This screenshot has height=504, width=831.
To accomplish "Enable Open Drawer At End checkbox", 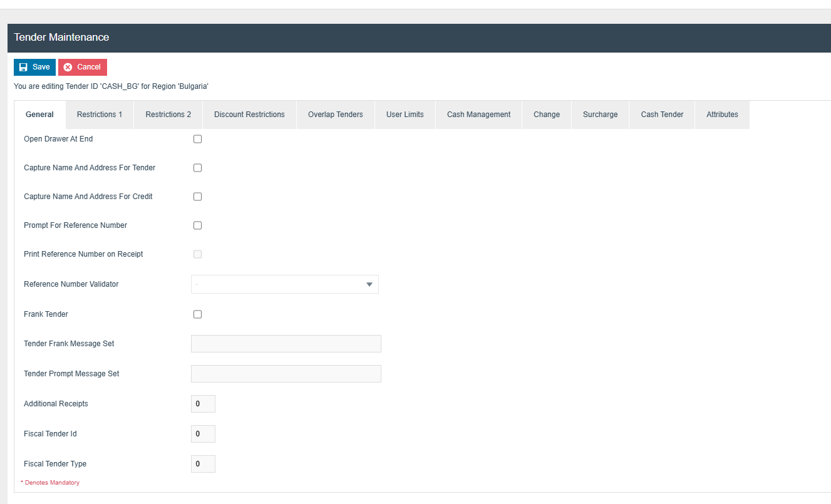I will (x=197, y=139).
